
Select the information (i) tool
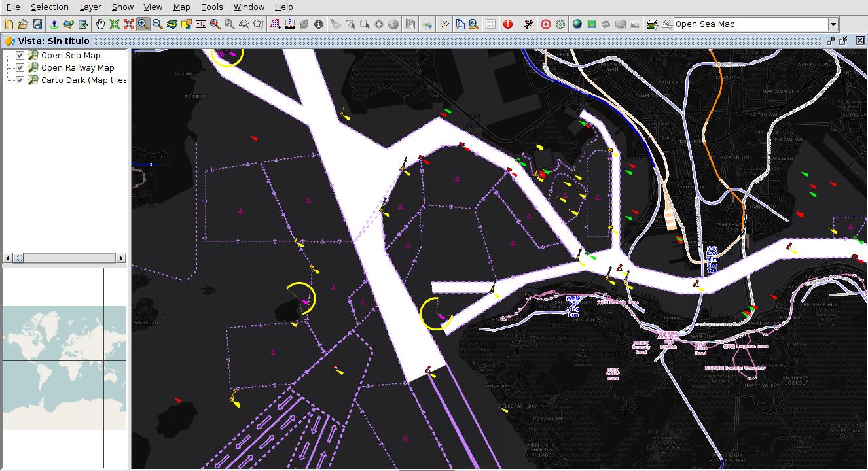pos(319,24)
